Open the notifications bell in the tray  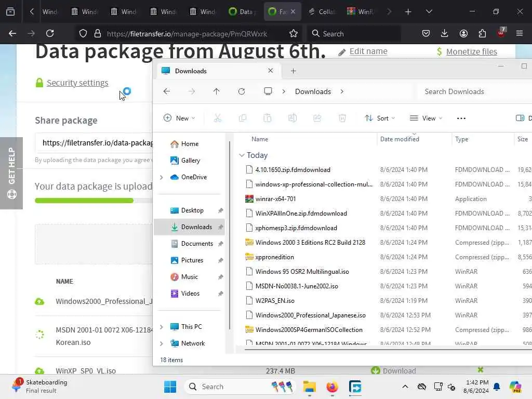coord(497,387)
